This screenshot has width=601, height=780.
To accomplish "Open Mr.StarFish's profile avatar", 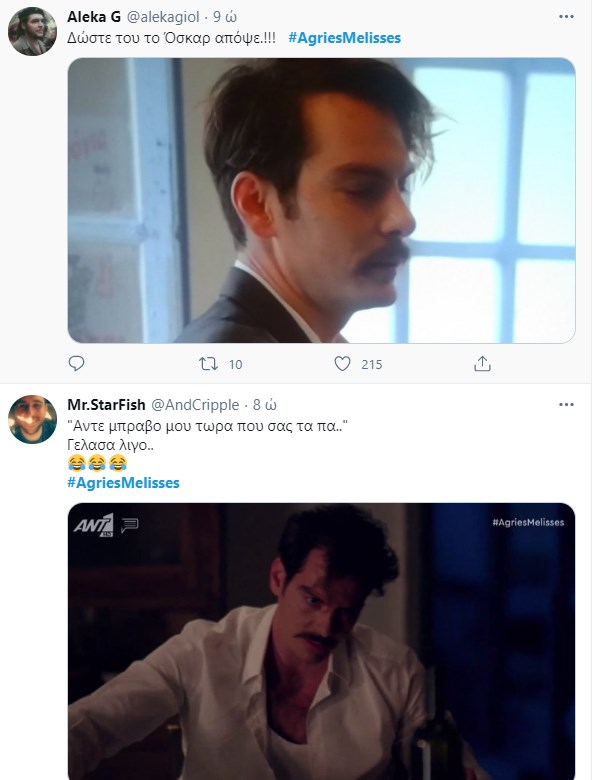I will coord(32,420).
